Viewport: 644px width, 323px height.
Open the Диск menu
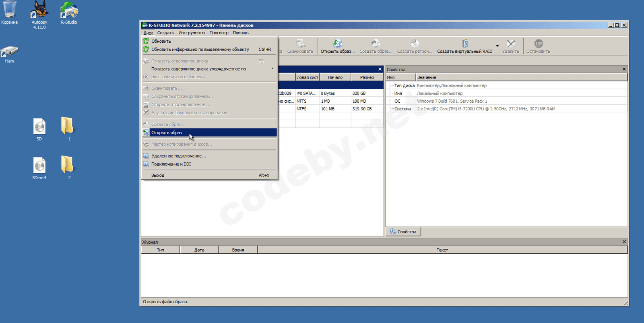point(148,33)
